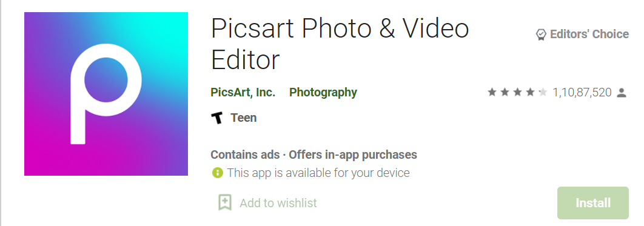
Task: Click the Picsart Photo & Video Editor title
Action: click(x=340, y=44)
